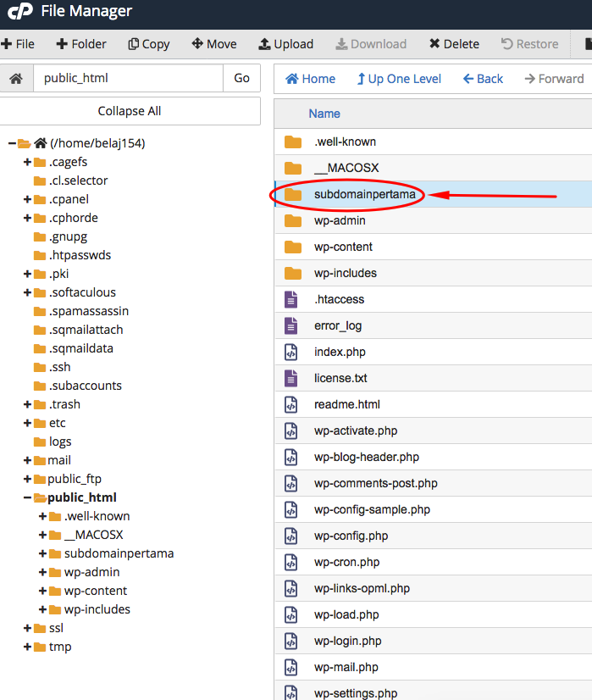
Task: Expand the .trash folder in tree
Action: [x=27, y=404]
